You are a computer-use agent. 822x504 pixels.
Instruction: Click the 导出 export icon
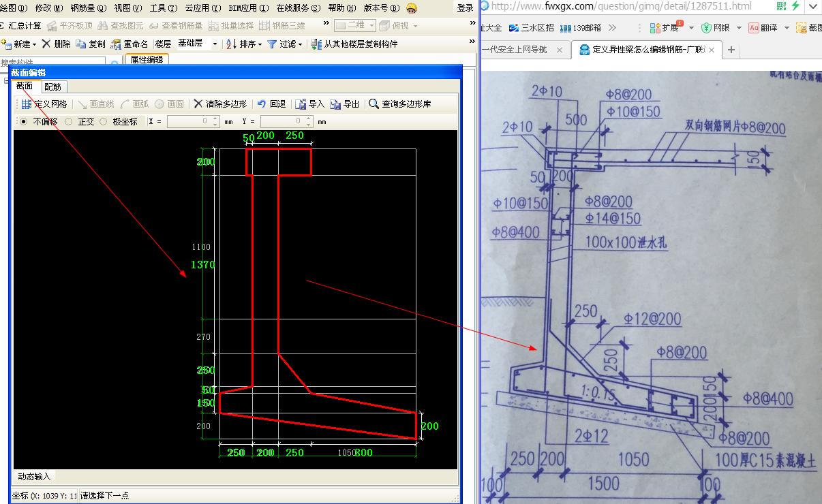click(335, 104)
